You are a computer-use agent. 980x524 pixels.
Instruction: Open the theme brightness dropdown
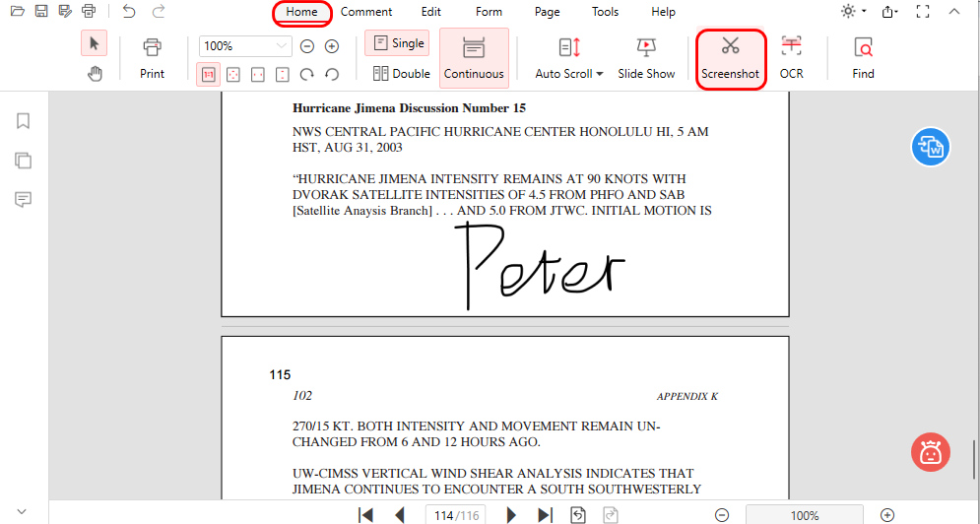[853, 12]
